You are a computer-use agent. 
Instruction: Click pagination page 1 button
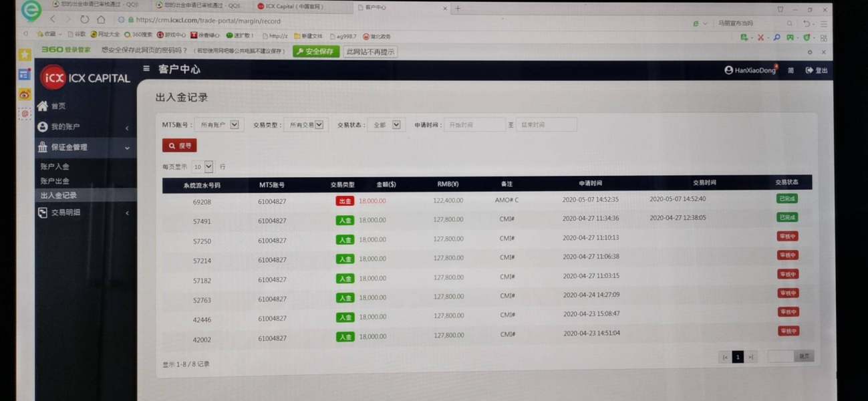[738, 357]
